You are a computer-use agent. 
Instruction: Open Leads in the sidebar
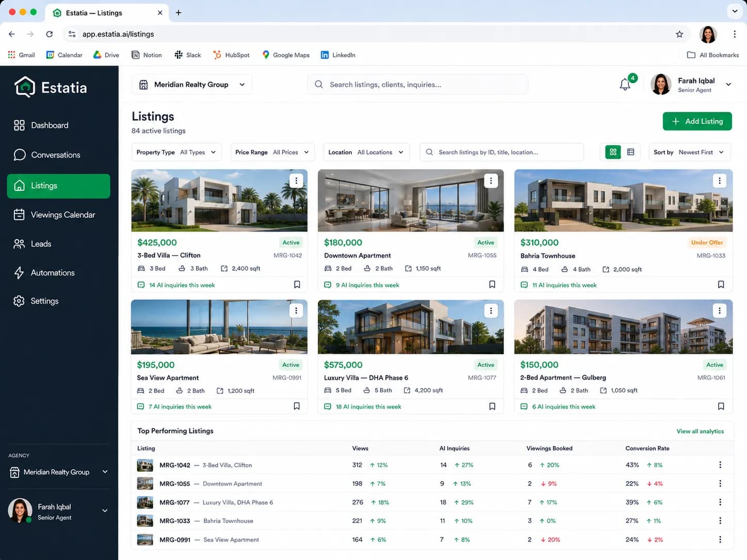point(59,244)
